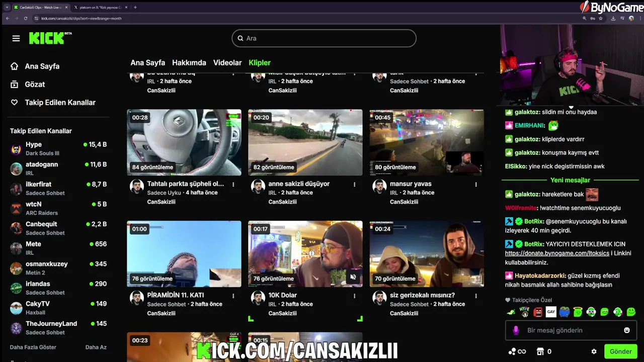
Task: Switch to the Hakkımda tab
Action: (x=189, y=63)
